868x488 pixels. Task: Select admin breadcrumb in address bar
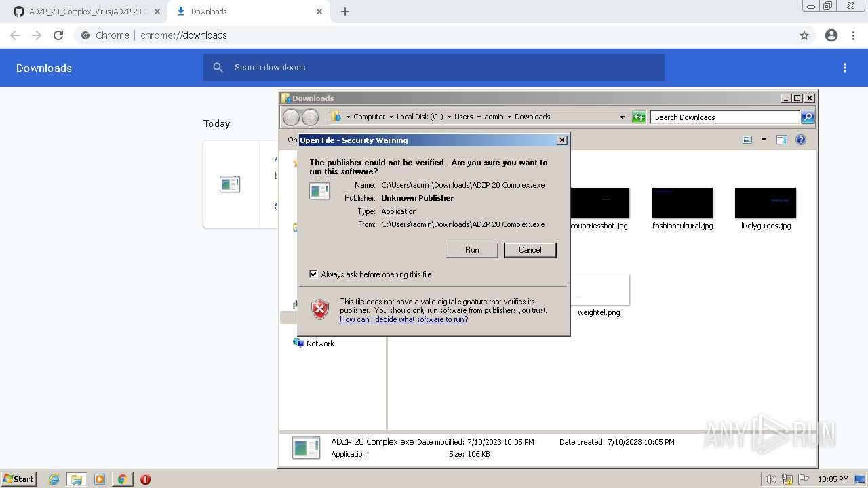(x=494, y=117)
